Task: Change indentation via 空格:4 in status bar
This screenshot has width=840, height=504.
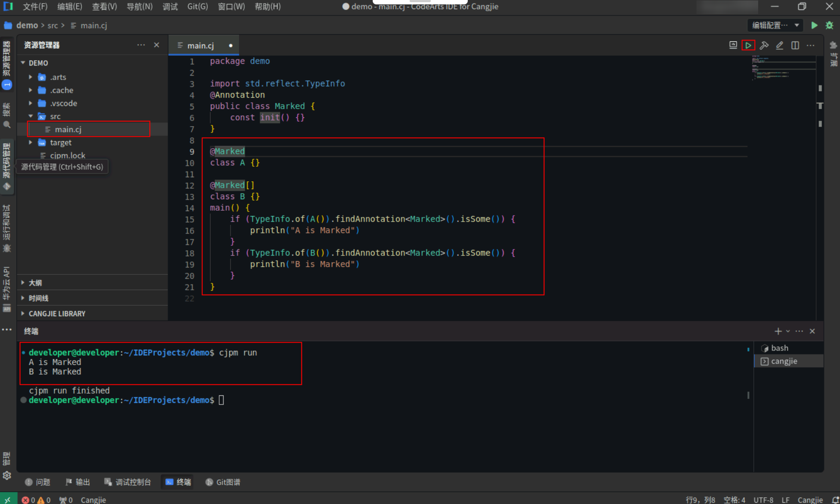Action: [734, 500]
